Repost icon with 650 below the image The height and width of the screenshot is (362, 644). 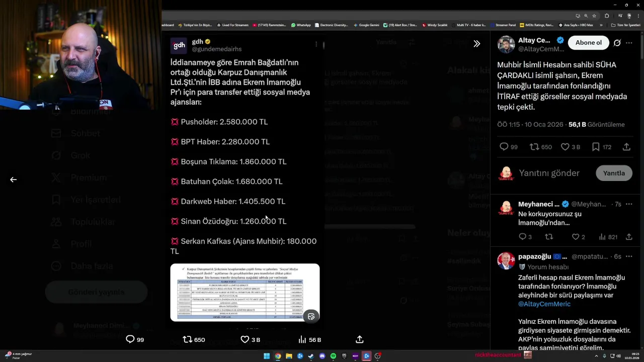pos(194,339)
